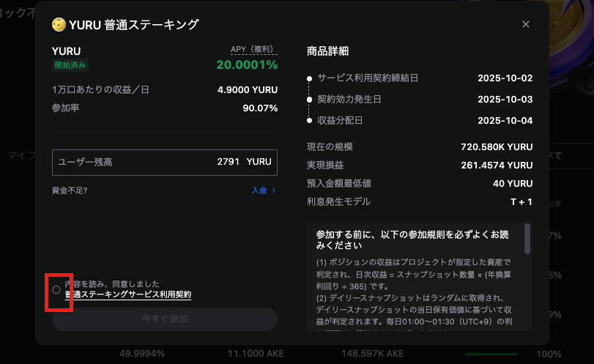Click the green 開始済み status badge

point(70,64)
